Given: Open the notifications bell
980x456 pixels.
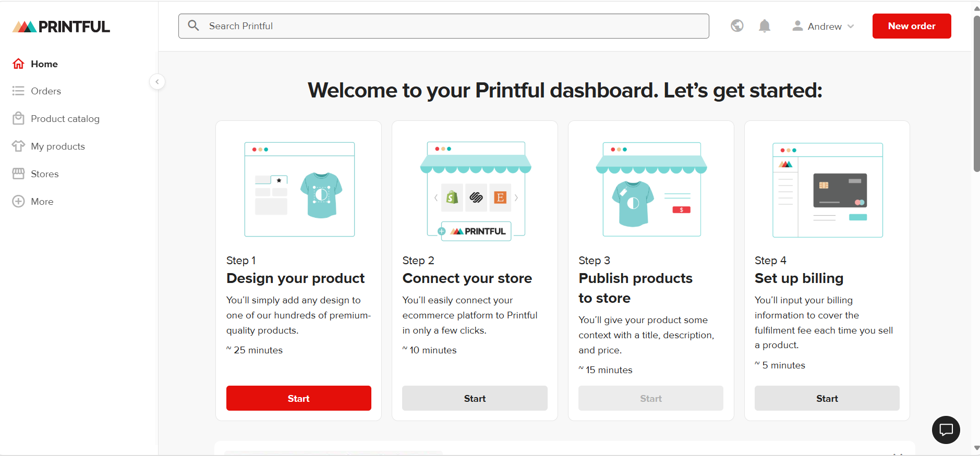Looking at the screenshot, I should coord(764,26).
